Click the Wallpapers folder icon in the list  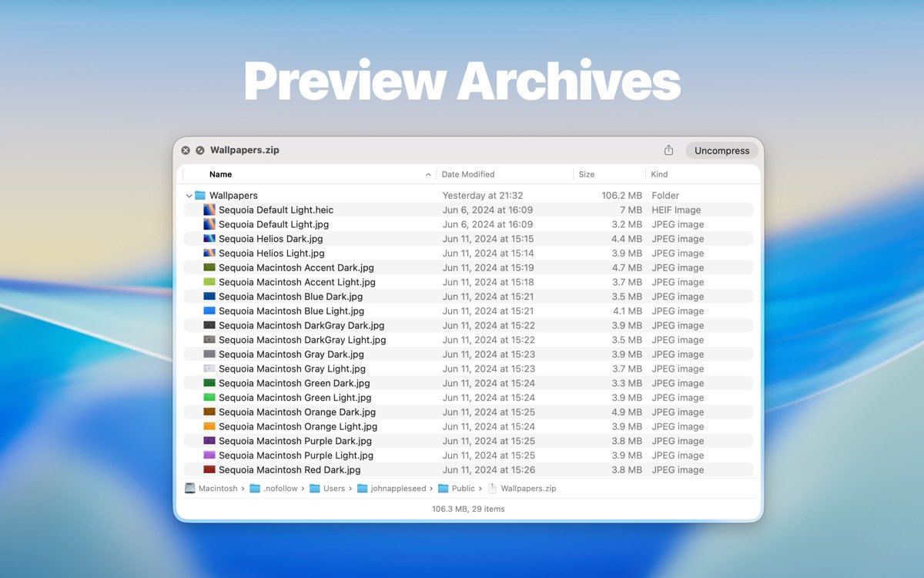click(201, 195)
